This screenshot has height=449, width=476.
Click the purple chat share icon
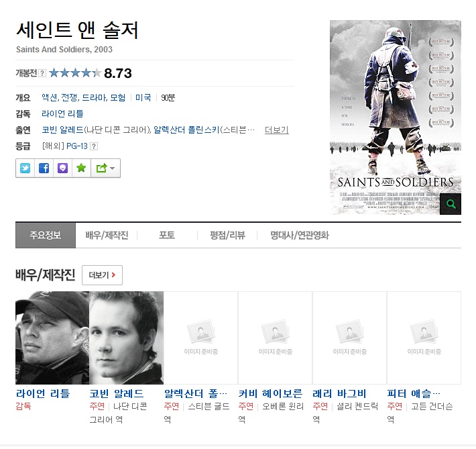pyautogui.click(x=62, y=168)
